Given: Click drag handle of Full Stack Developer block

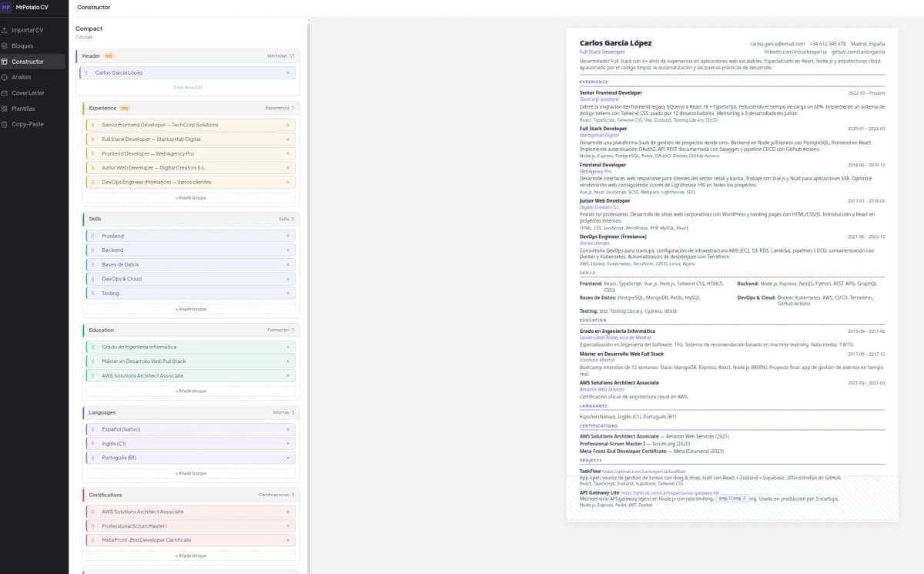Looking at the screenshot, I should 92,139.
